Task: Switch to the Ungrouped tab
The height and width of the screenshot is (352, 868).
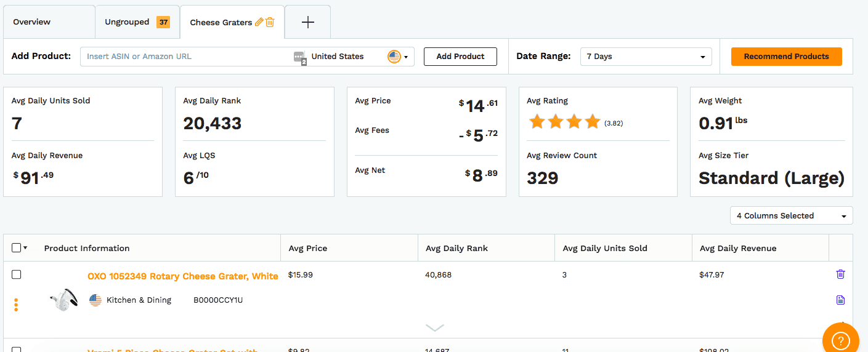Action: click(137, 22)
